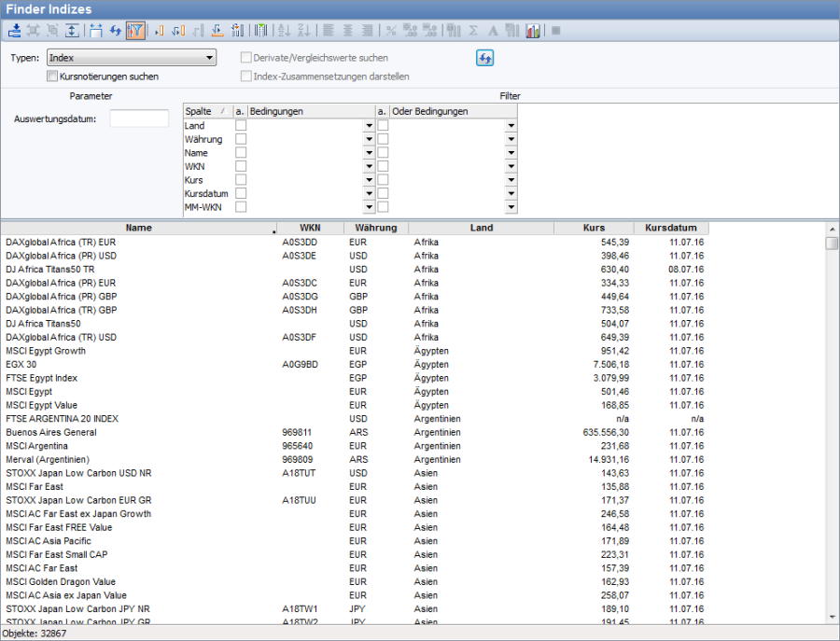Tick the first checkbox in the Land filter row
This screenshot has height=641, width=840.
(x=241, y=125)
